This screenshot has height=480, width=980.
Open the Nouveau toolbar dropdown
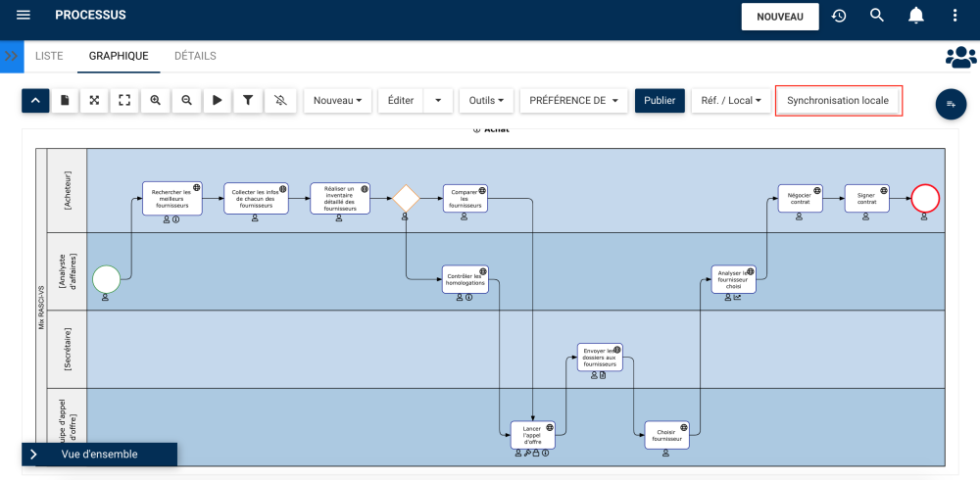click(337, 100)
